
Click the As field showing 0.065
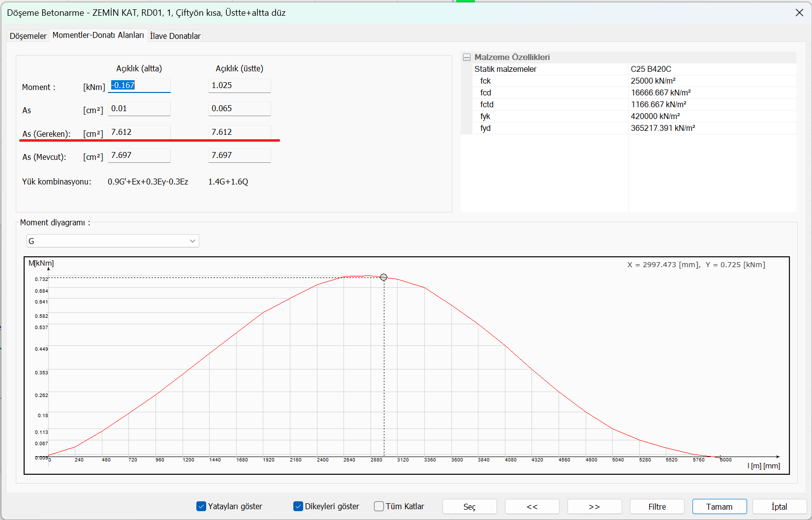tap(240, 109)
